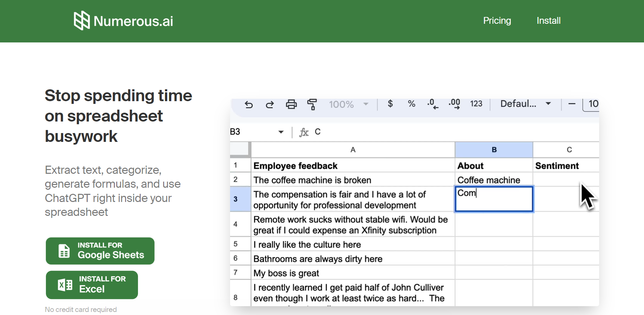644x315 pixels.
Task: Click the font size field showing 10
Action: (x=593, y=104)
